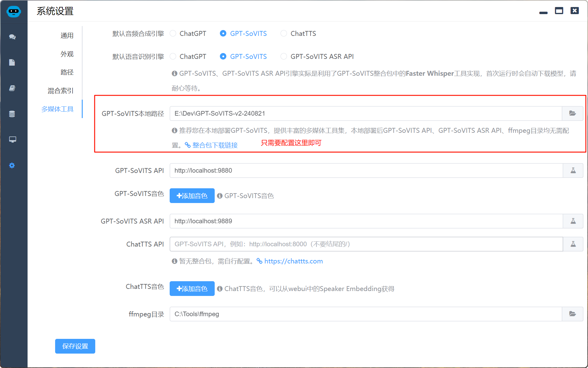Select ChatGPT as default speech recognition engine
Viewport: 588px width, 368px height.
pos(188,56)
